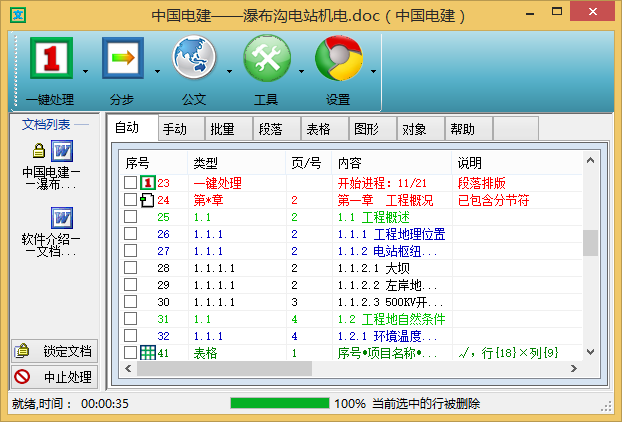Tick the checkbox for row 25 工程概述
This screenshot has width=622, height=422.
tap(131, 217)
